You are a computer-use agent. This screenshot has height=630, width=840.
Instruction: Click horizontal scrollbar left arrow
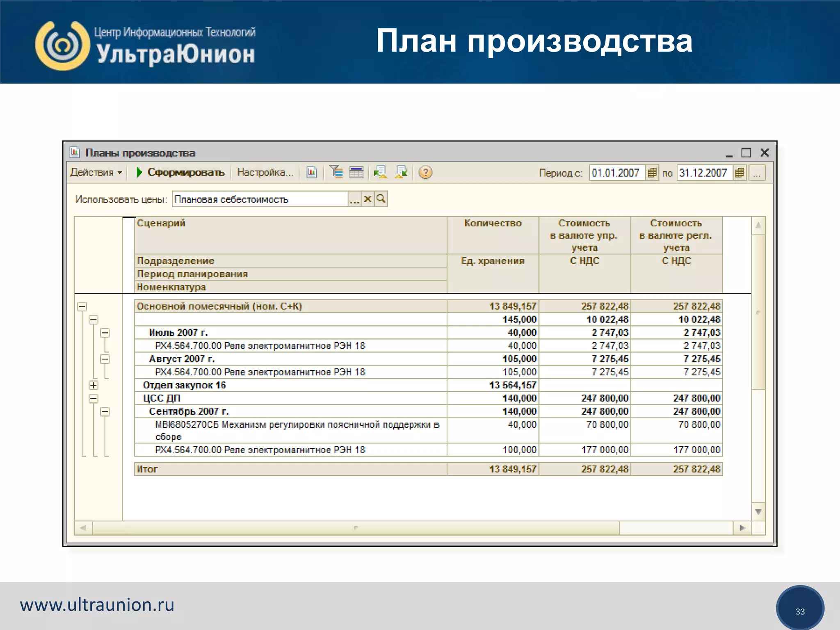[83, 528]
